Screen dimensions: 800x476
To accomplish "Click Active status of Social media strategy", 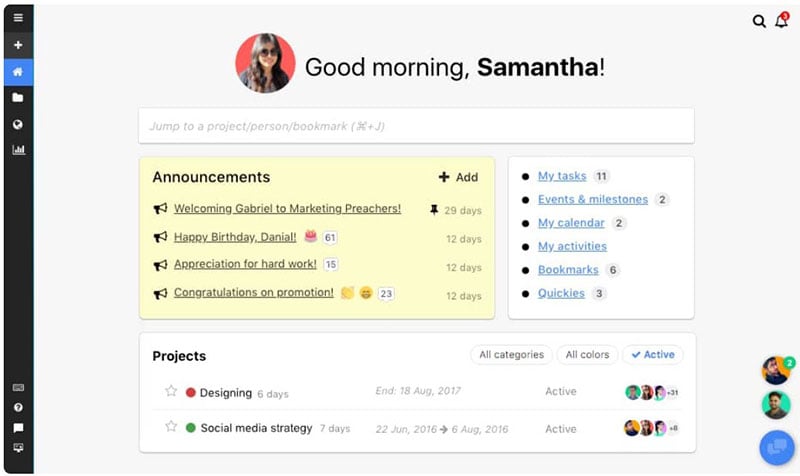I will click(x=561, y=429).
